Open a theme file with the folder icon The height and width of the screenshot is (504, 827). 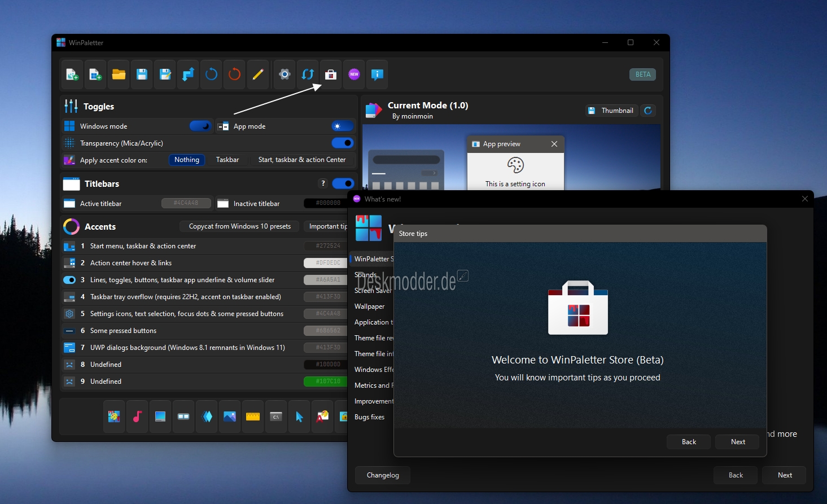119,74
